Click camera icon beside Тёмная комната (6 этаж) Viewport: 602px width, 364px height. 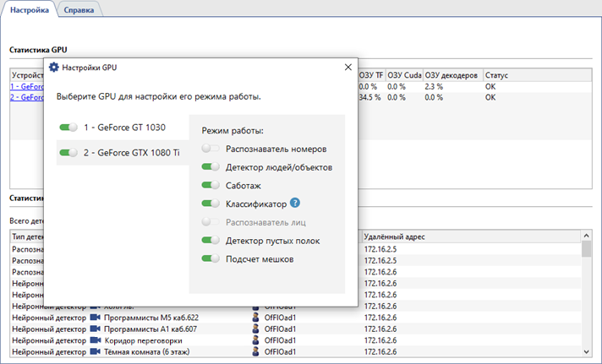(96, 350)
